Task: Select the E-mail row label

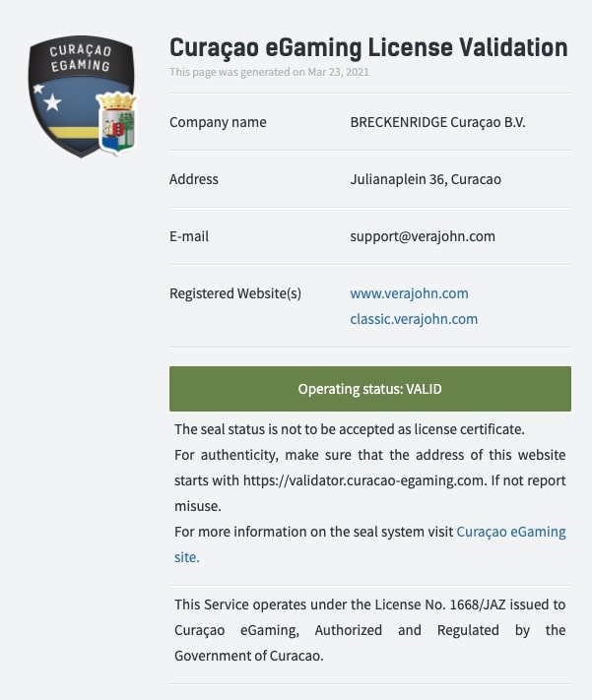Action: [x=189, y=236]
